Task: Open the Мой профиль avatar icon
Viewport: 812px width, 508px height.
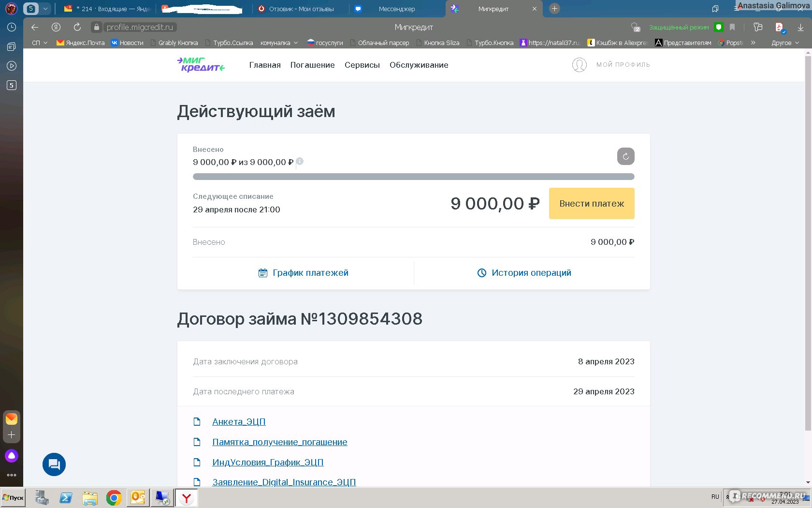Action: 580,65
